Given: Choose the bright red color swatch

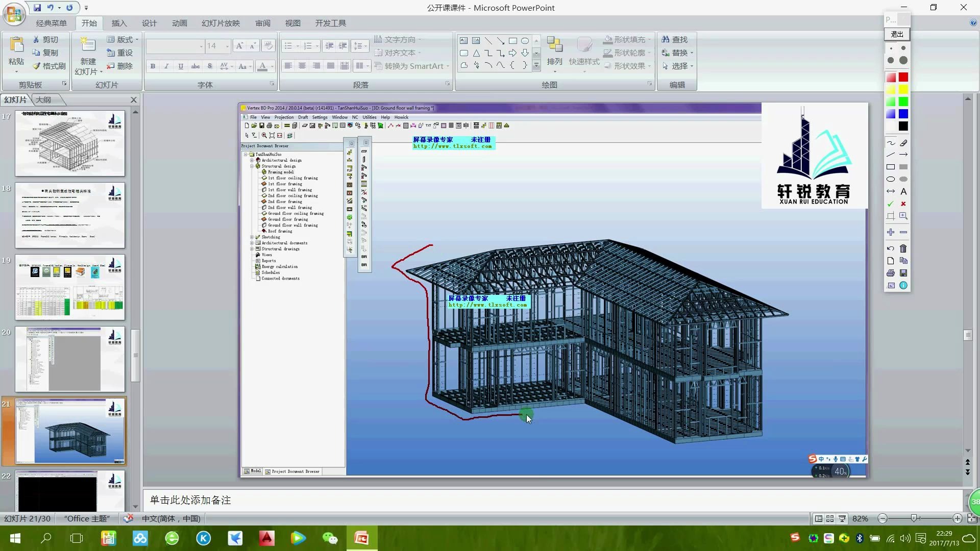Looking at the screenshot, I should coord(903,77).
